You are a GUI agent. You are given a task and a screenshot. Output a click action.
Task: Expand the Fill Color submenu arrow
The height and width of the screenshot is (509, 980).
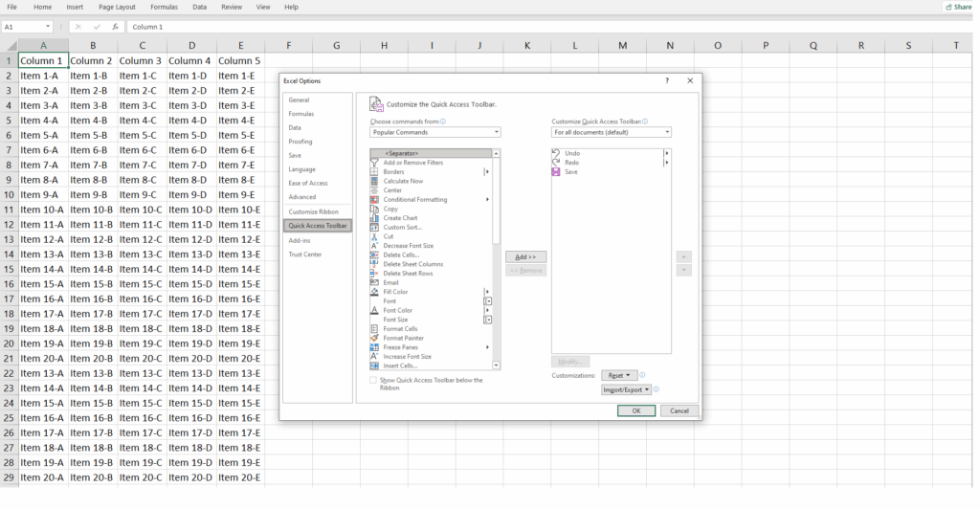pos(487,292)
